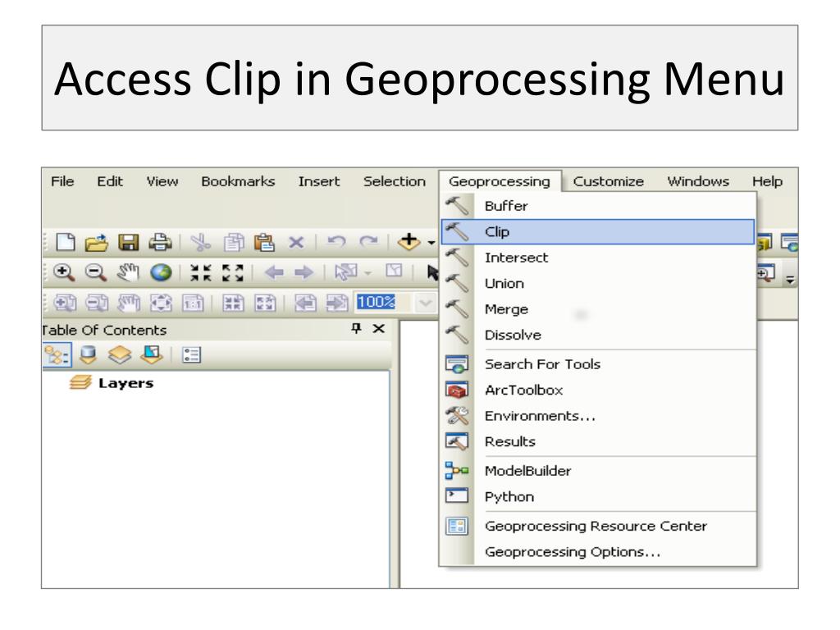Toggle List By Visibility view
This screenshot has width=840, height=630.
120,354
